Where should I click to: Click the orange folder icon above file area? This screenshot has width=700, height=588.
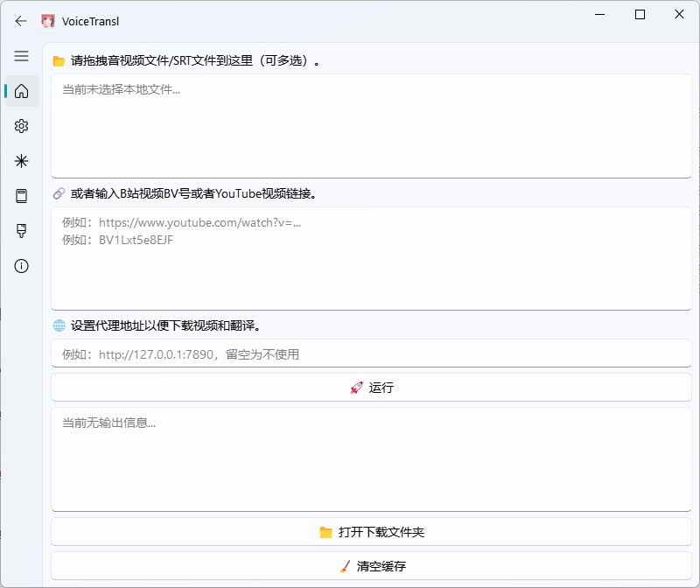click(59, 61)
